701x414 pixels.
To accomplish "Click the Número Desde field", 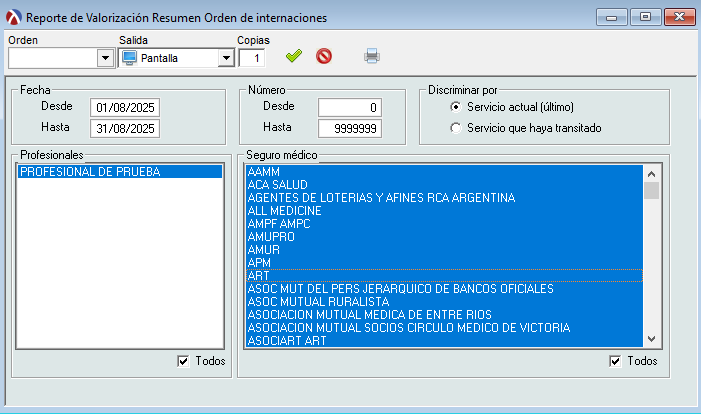I will [349, 107].
